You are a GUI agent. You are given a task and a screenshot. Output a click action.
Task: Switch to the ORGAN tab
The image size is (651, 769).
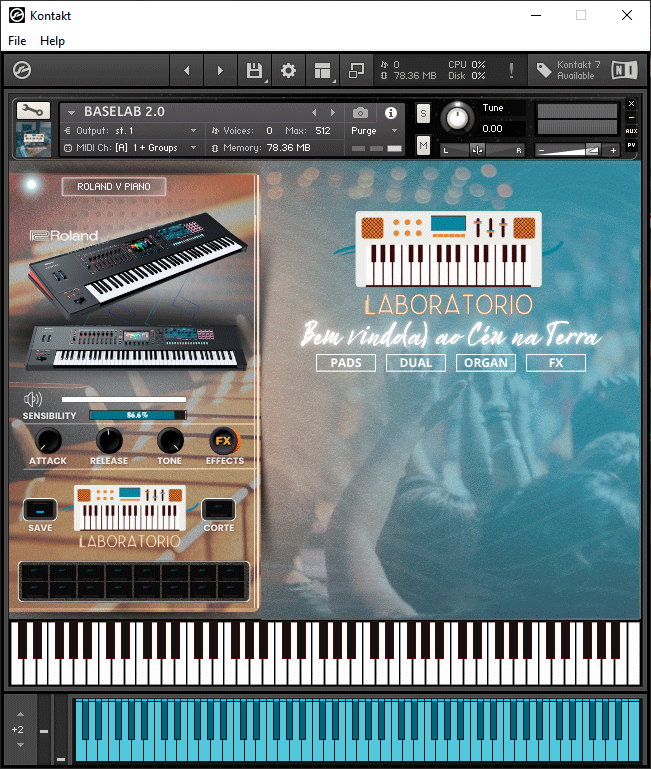486,363
